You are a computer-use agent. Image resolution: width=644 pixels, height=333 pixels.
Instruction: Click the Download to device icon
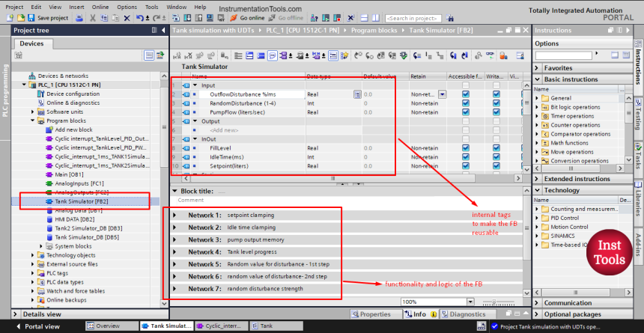tap(187, 18)
